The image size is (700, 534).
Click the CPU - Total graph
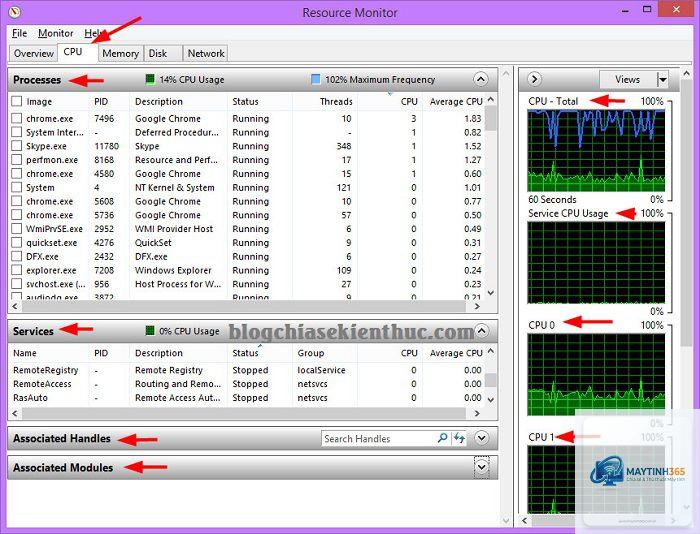click(596, 150)
